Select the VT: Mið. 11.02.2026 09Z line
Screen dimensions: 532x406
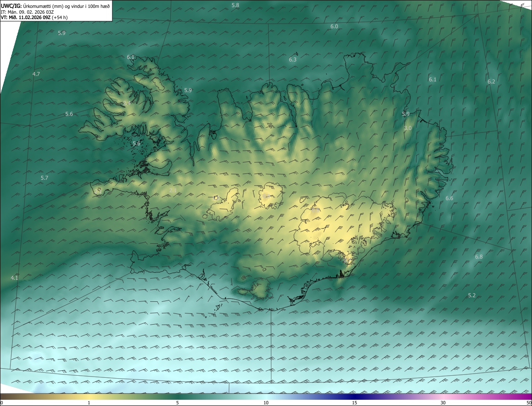click(34, 17)
